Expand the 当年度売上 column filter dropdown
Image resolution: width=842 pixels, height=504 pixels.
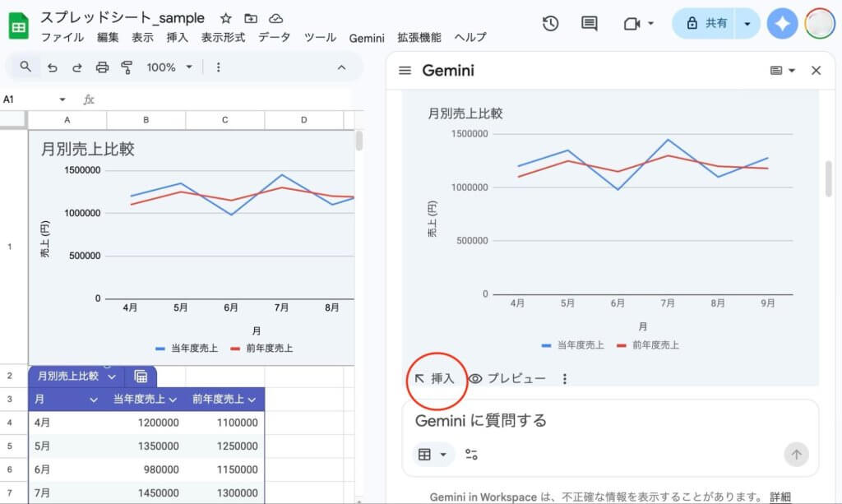(173, 400)
